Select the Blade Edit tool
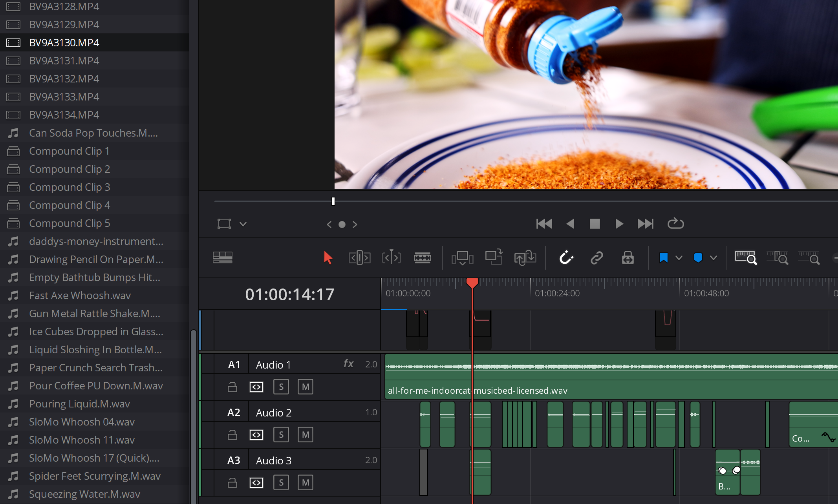Image resolution: width=838 pixels, height=504 pixels. (x=422, y=258)
